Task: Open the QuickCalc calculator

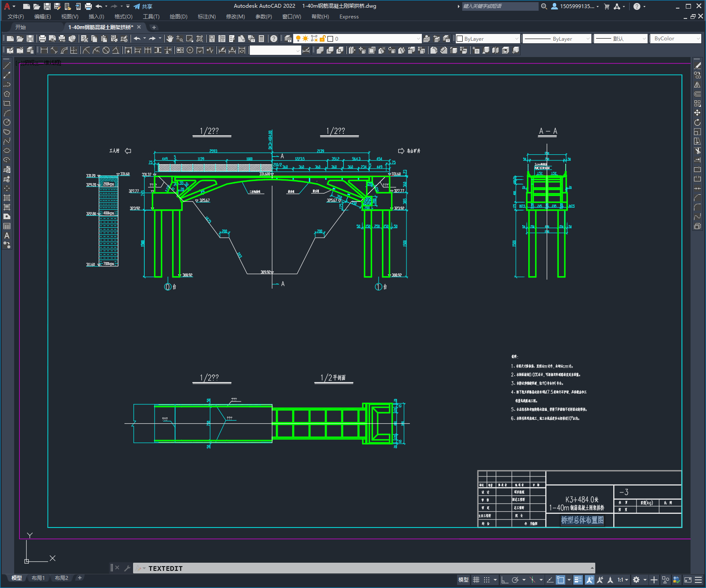Action: pyautogui.click(x=261, y=39)
